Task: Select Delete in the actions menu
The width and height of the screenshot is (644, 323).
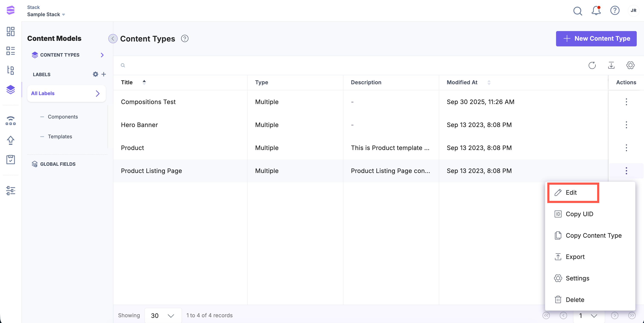Action: 575,300
